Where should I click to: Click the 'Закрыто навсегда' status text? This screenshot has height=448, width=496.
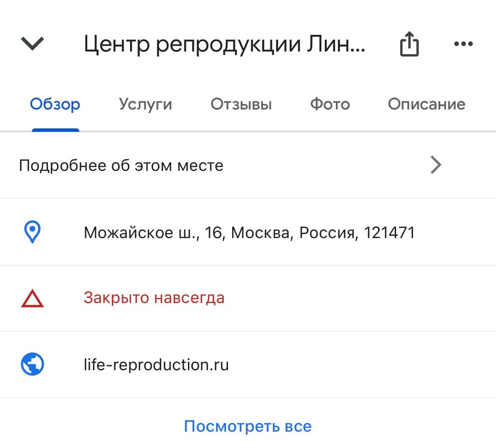(x=154, y=298)
